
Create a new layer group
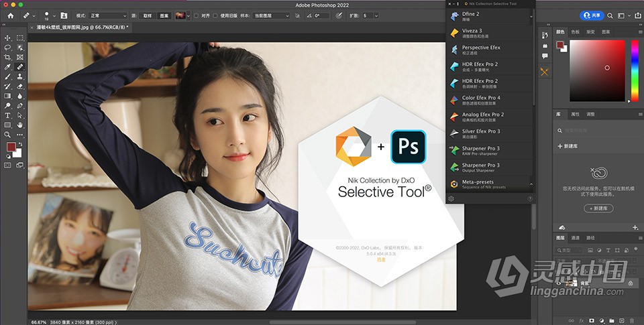click(612, 320)
